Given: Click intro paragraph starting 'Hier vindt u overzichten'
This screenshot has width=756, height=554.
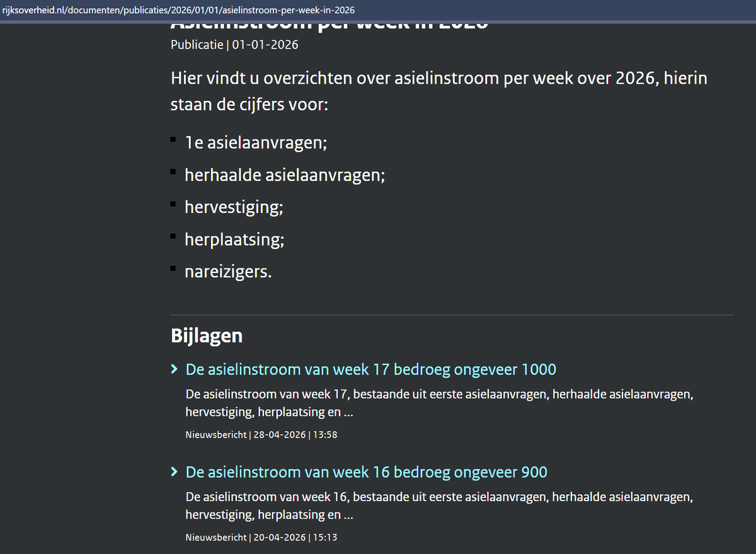Looking at the screenshot, I should coord(439,91).
